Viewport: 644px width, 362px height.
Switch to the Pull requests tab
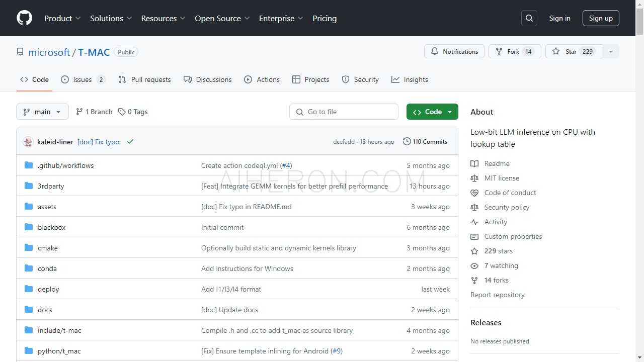145,79
